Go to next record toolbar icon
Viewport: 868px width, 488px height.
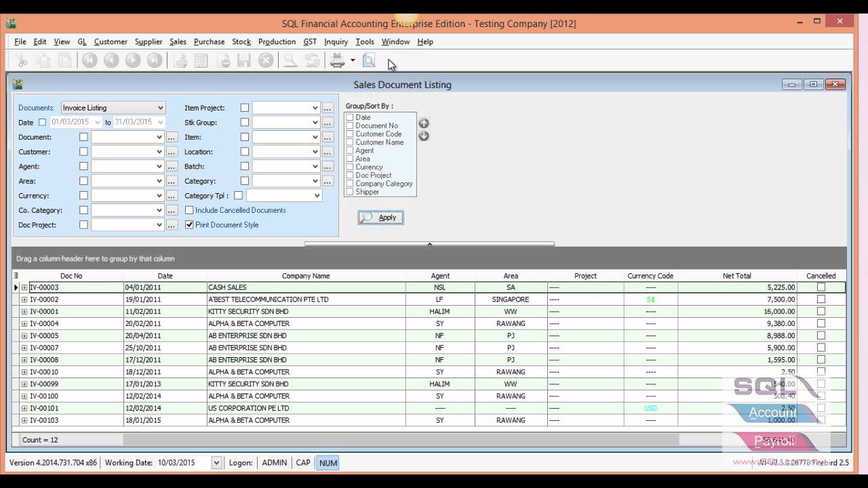(133, 61)
